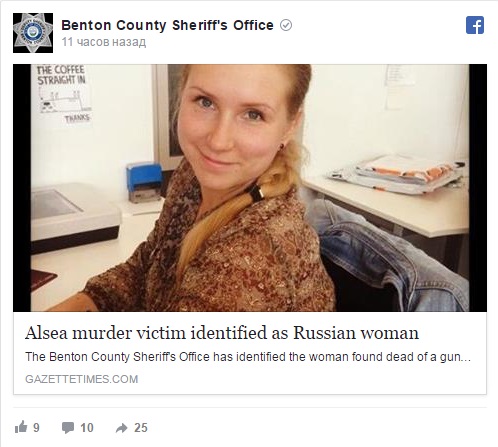Open the post timestamp '11 часов назад'

pos(104,42)
